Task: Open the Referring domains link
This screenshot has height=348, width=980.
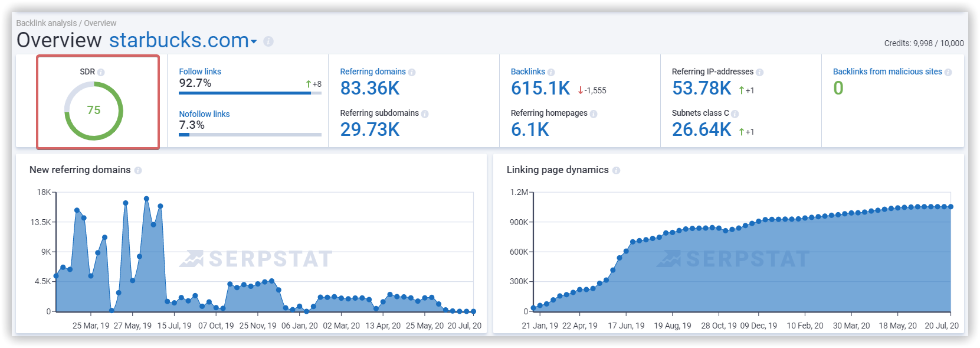Action: [x=373, y=71]
